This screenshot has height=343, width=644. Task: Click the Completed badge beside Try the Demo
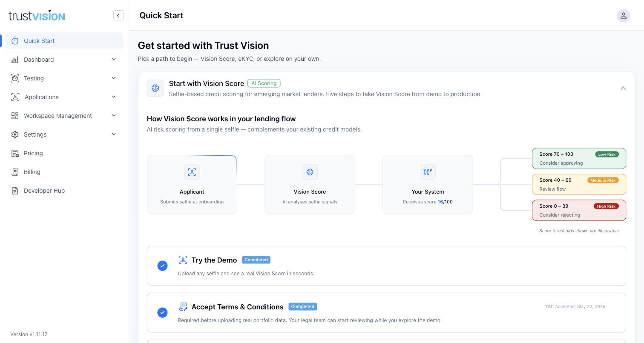click(256, 260)
